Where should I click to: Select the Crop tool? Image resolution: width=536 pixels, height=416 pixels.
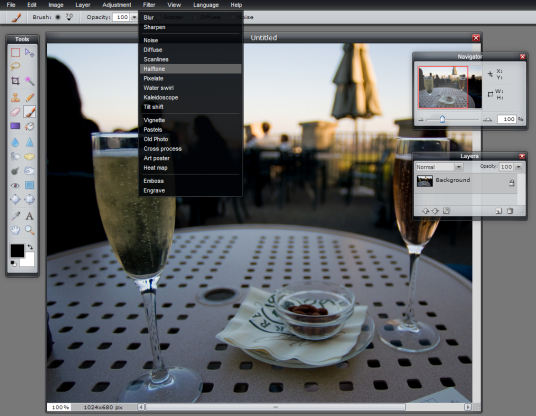point(15,81)
